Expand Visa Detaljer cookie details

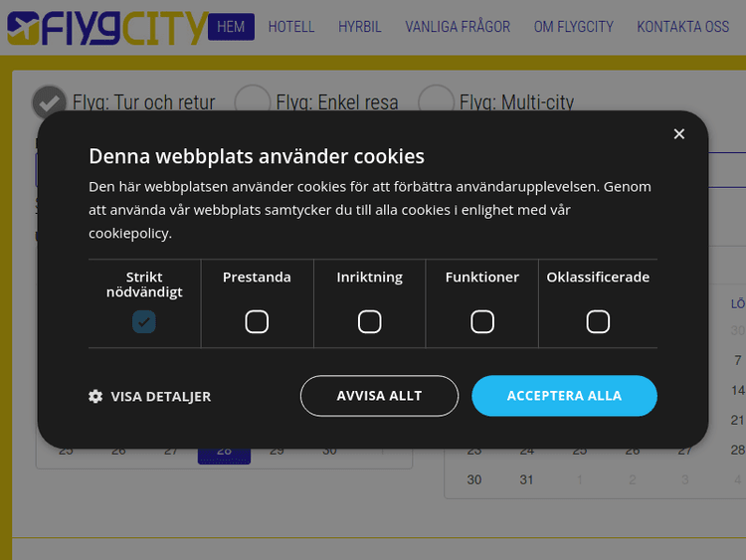point(160,396)
